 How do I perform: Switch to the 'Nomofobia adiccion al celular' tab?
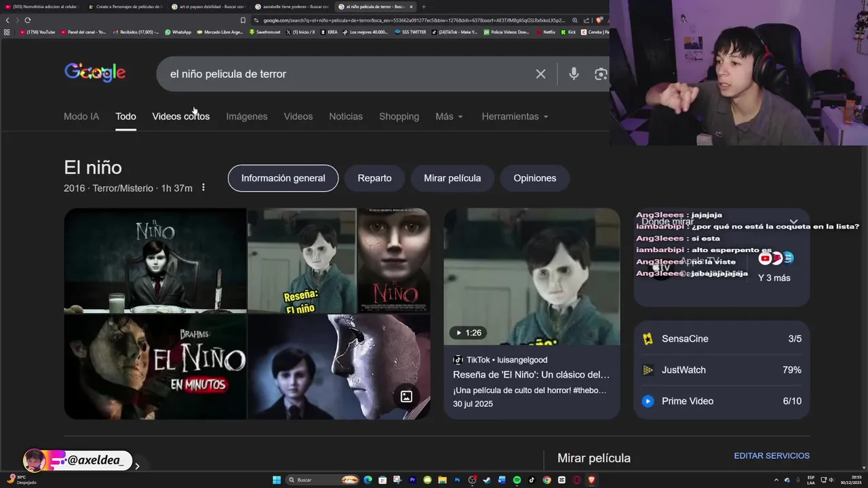pyautogui.click(x=41, y=7)
